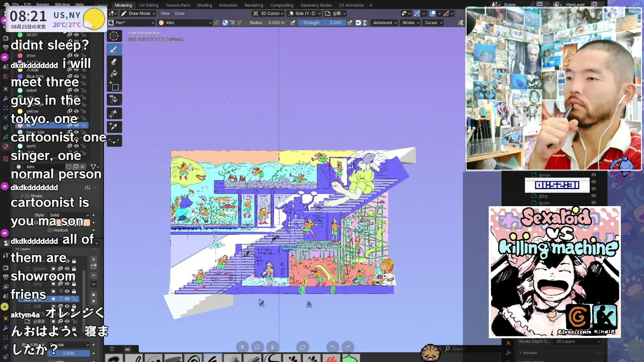Toggle visibility of SKIRT material

pyautogui.click(x=76, y=35)
